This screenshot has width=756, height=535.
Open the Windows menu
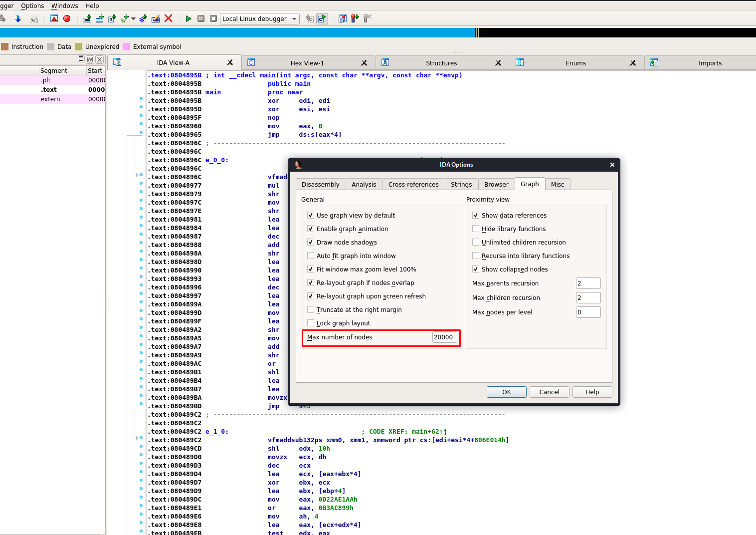click(x=64, y=5)
